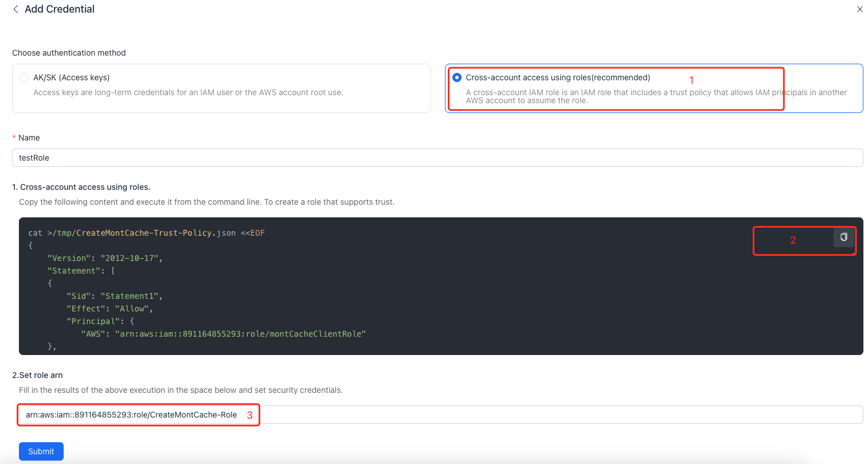Click the Name field containing testRole
The height and width of the screenshot is (464, 868).
[x=437, y=158]
